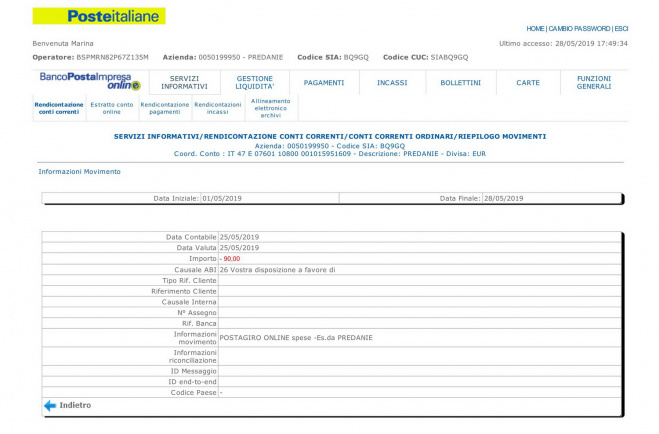
Task: Click the blue Indietro back arrow
Action: 49,405
